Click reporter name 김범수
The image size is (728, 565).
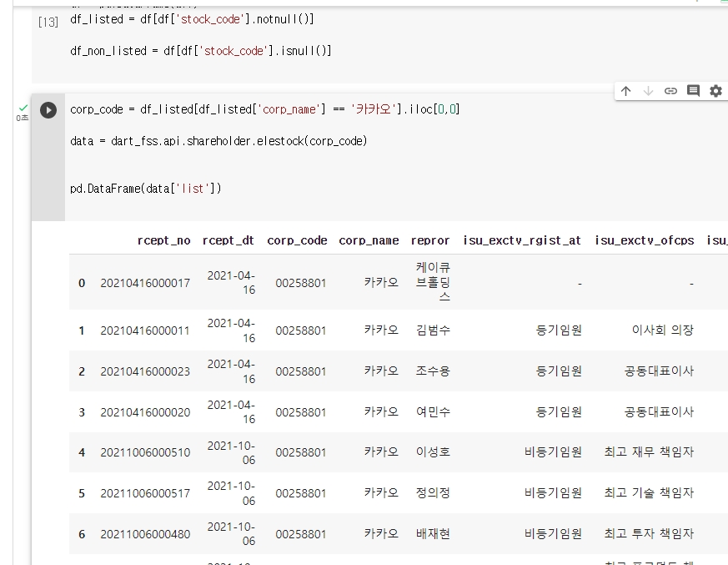[433, 330]
